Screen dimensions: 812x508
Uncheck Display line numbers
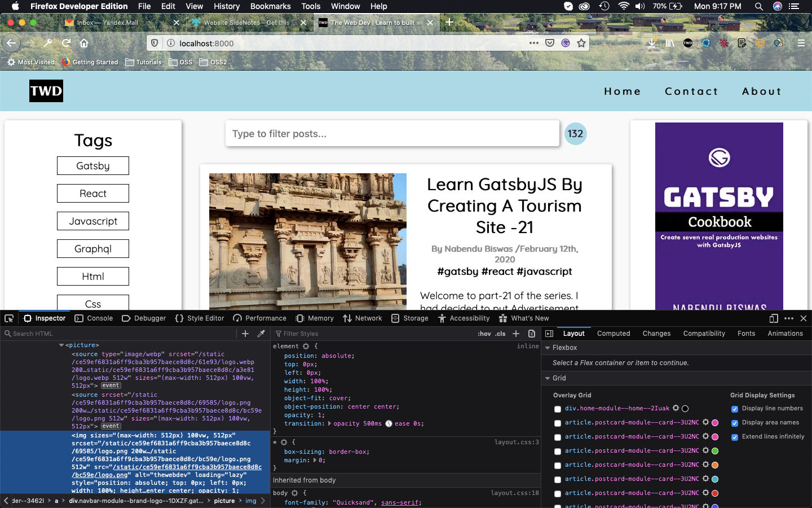pyautogui.click(x=735, y=409)
